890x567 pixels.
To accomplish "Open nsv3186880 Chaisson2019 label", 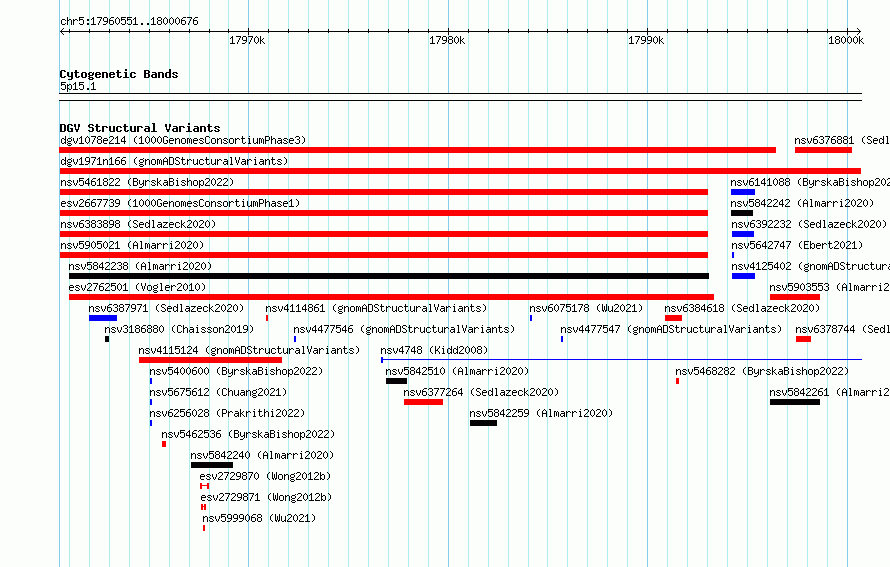I will pos(179,329).
